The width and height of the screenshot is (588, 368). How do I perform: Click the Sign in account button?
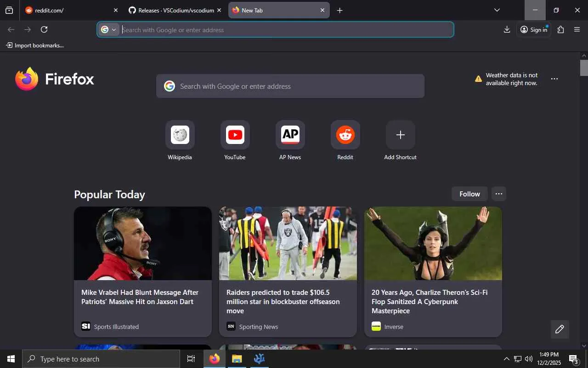[x=534, y=29]
